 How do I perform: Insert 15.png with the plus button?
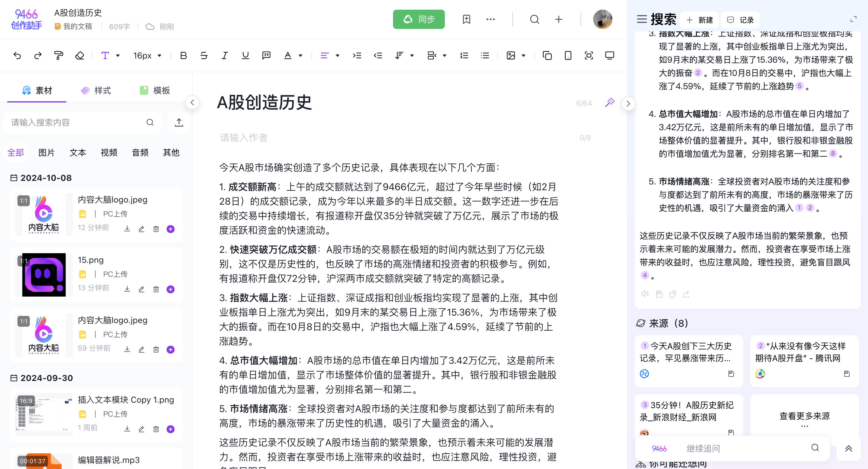point(171,289)
